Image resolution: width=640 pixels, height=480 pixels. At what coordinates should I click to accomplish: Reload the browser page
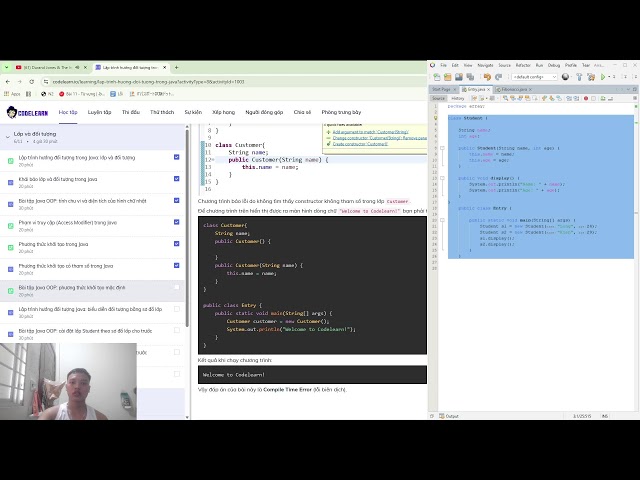pyautogui.click(x=31, y=82)
